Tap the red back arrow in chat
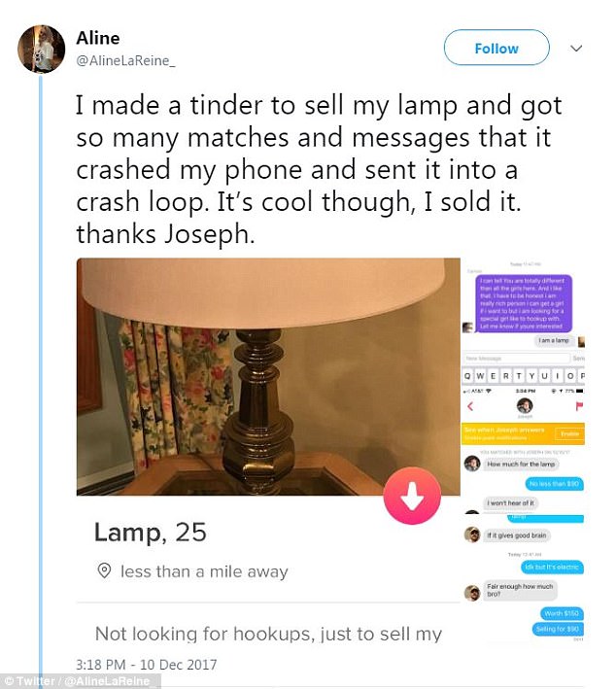 coord(470,406)
